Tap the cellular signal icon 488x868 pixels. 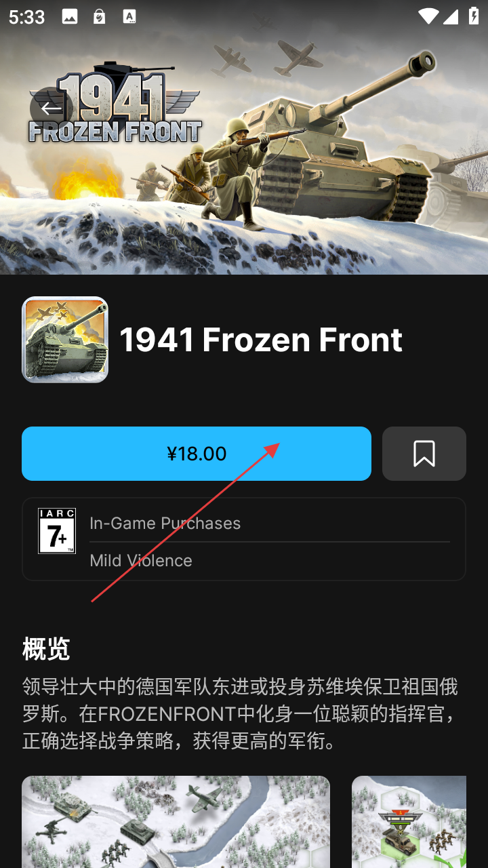452,16
